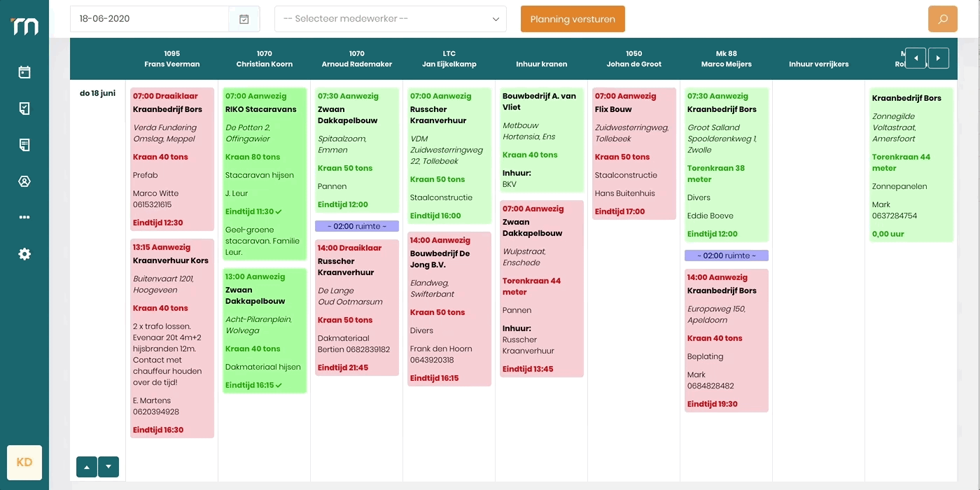Open the 07:00 Russcher Kraanverhuur Tollebeek card

pyautogui.click(x=449, y=155)
